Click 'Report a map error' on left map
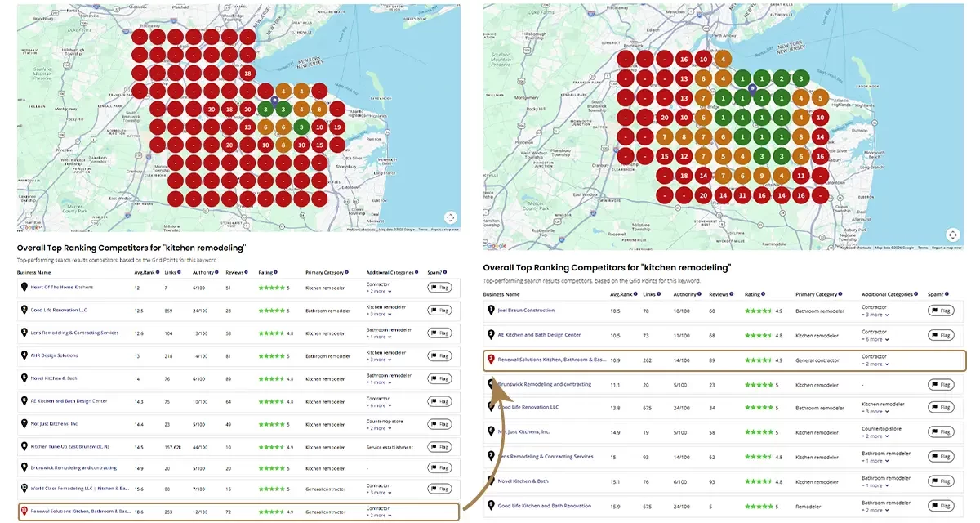Screen dimensions: 980x523 click(x=445, y=230)
